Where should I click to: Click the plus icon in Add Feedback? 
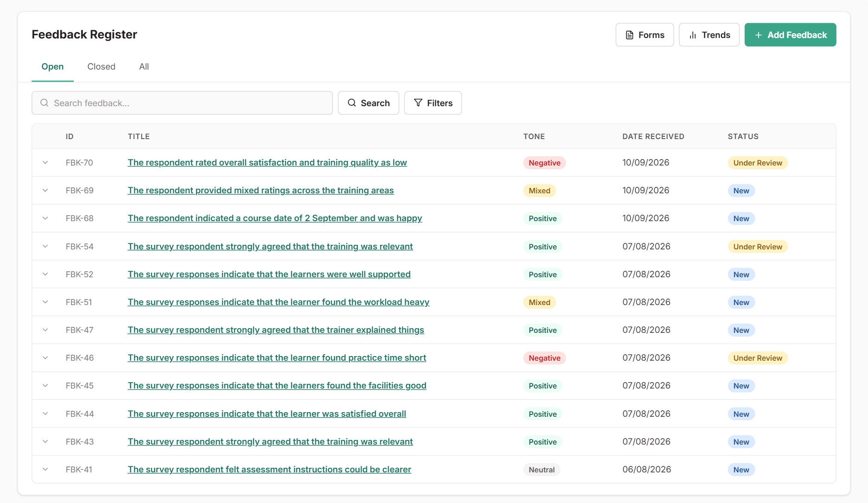[759, 35]
